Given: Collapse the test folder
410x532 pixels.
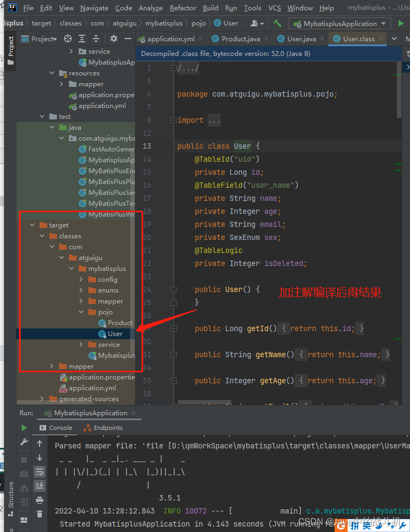Looking at the screenshot, I should (42, 116).
